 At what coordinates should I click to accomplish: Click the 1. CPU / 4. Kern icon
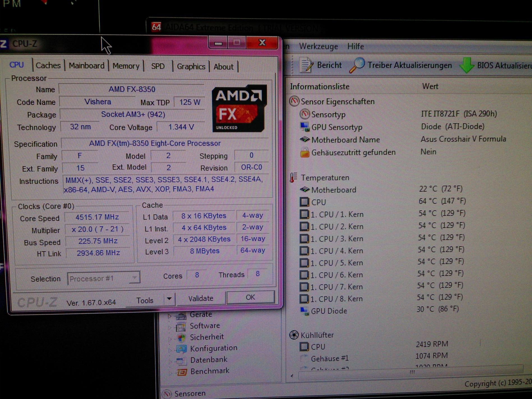tap(304, 251)
